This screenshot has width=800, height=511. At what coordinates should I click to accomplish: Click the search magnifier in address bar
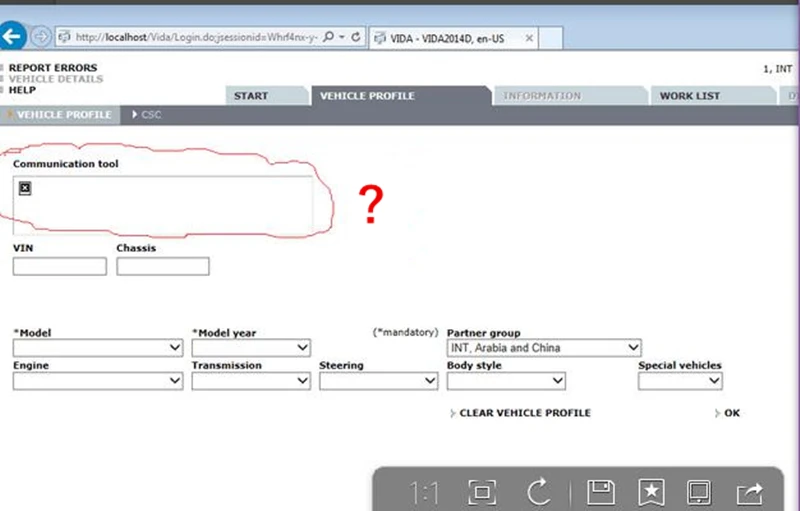point(329,37)
